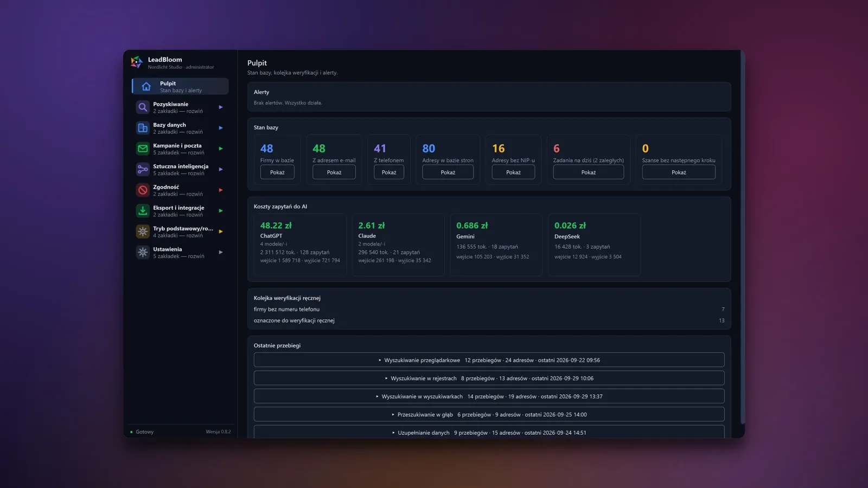Expand the Pozyskiwanie section arrow
The image size is (868, 488).
click(x=221, y=107)
